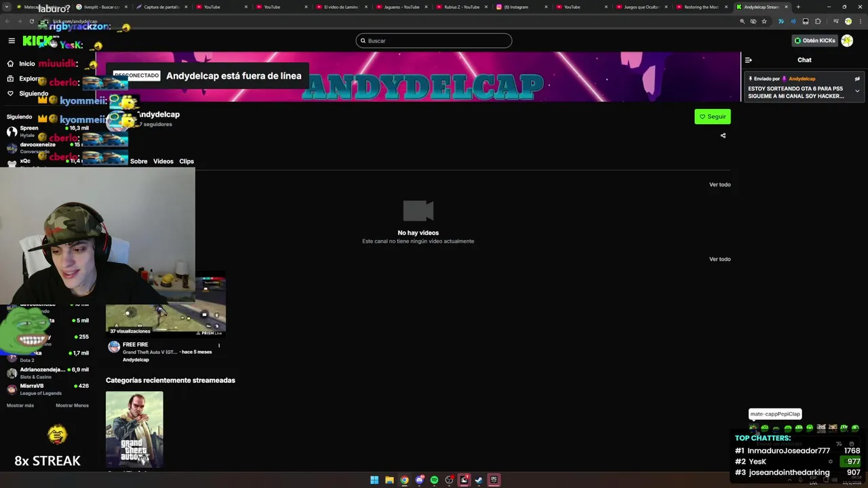
Task: Click Mostrar más in sidebar
Action: (20, 405)
